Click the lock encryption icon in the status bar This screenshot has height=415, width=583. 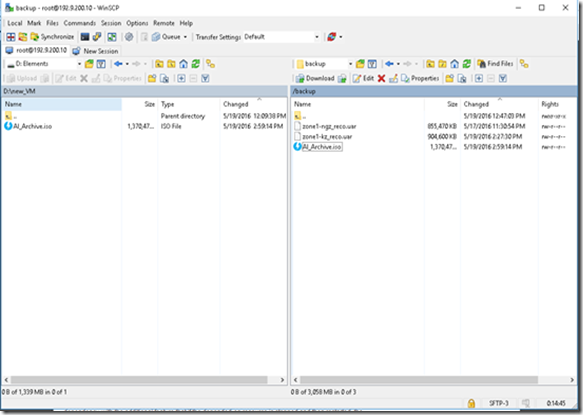471,403
